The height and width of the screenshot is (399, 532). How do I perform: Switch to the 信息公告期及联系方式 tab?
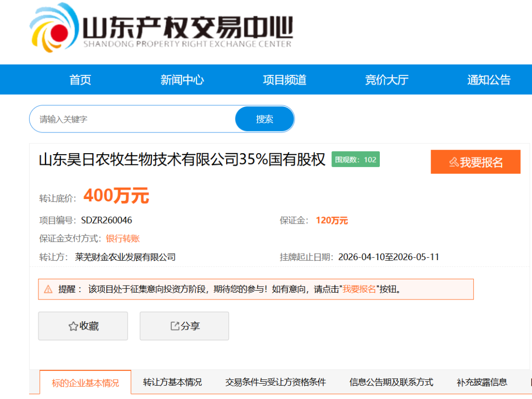[x=391, y=382]
